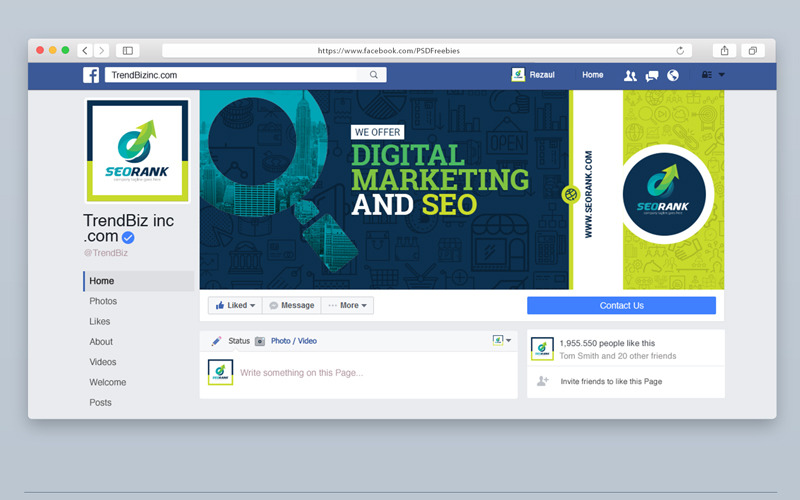
Task: Open Photos in page sidebar
Action: (103, 301)
